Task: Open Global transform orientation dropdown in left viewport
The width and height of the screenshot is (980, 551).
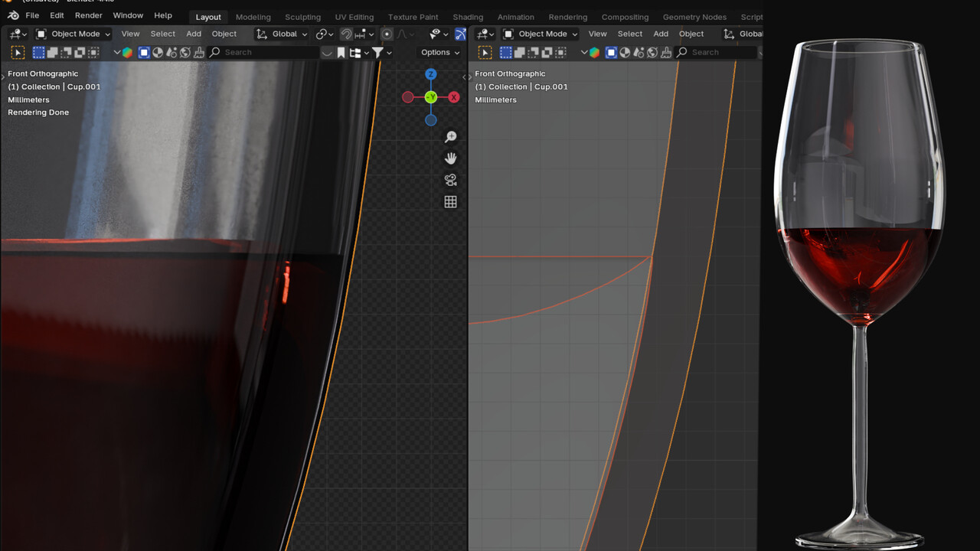Action: tap(282, 34)
